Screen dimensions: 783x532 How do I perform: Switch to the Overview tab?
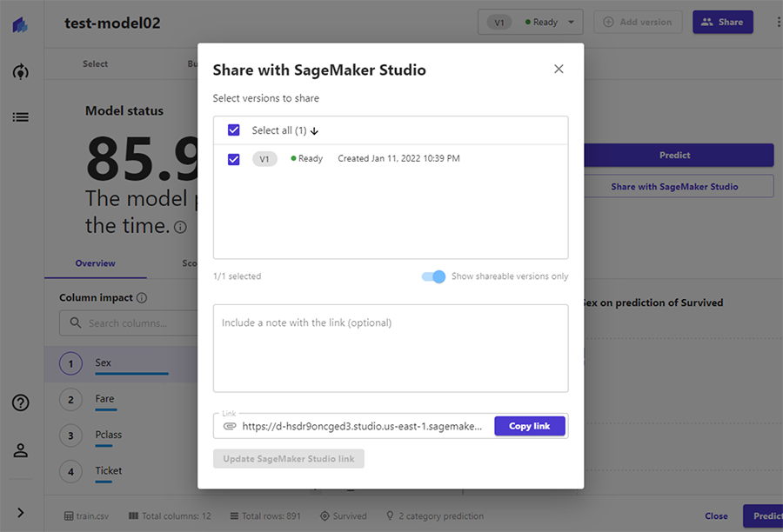point(95,263)
